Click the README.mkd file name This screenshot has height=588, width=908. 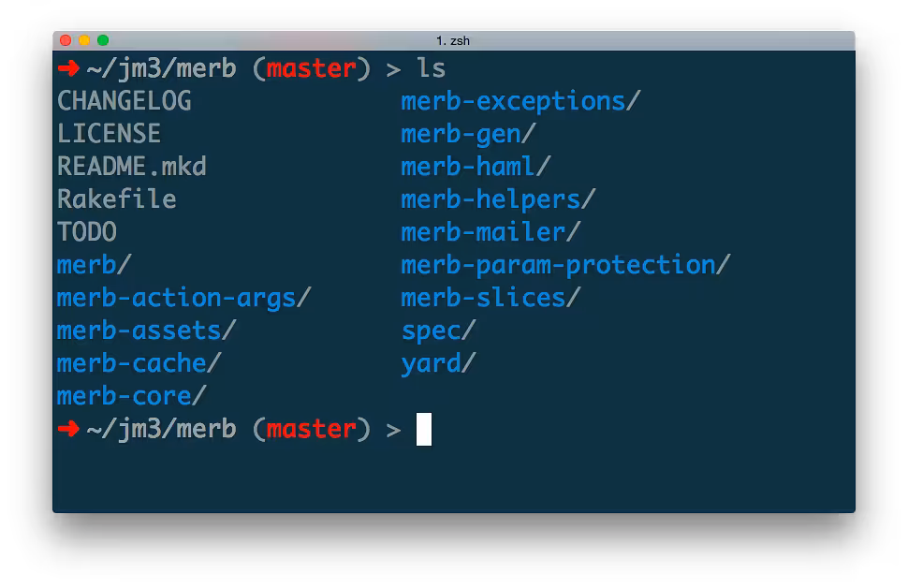(x=131, y=167)
